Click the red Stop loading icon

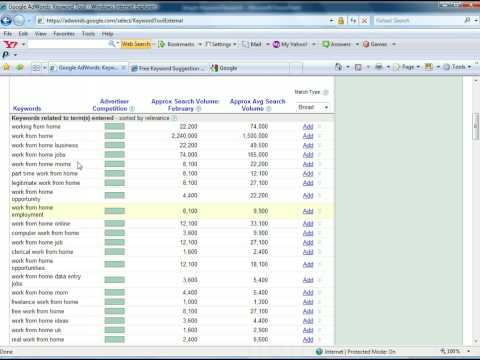[x=365, y=21]
